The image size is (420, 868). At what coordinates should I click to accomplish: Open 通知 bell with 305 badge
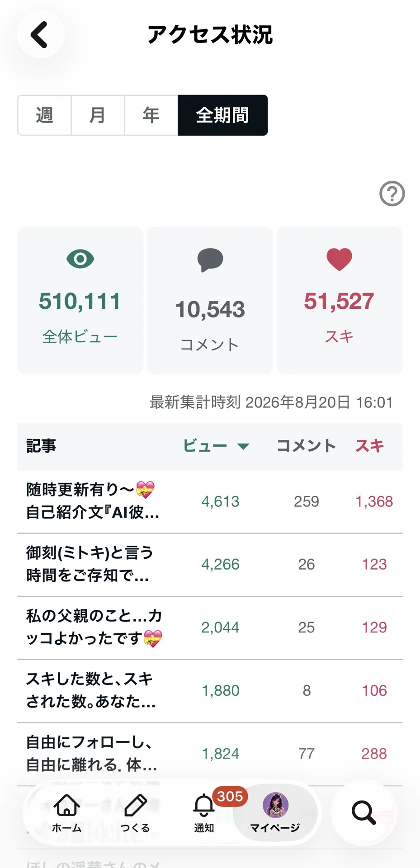pyautogui.click(x=204, y=813)
